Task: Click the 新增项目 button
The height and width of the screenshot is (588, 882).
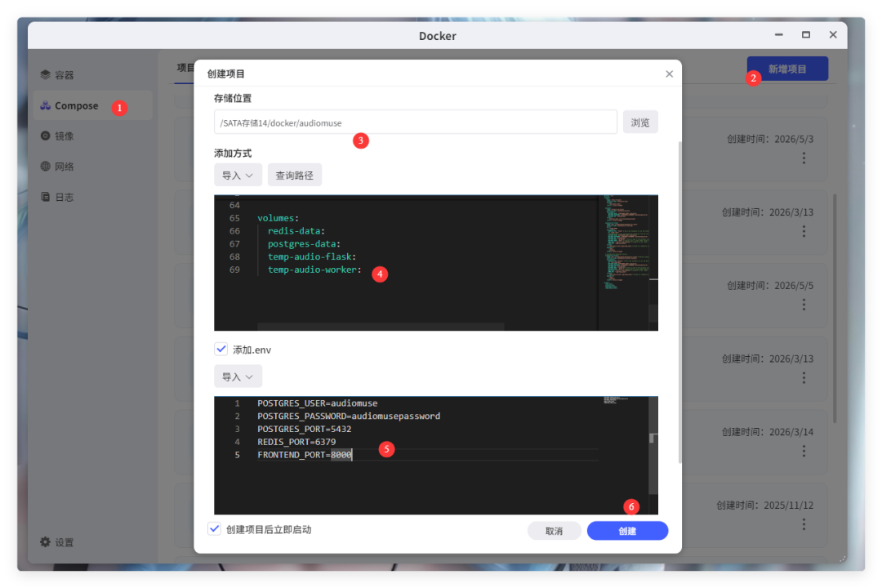Action: click(x=787, y=69)
